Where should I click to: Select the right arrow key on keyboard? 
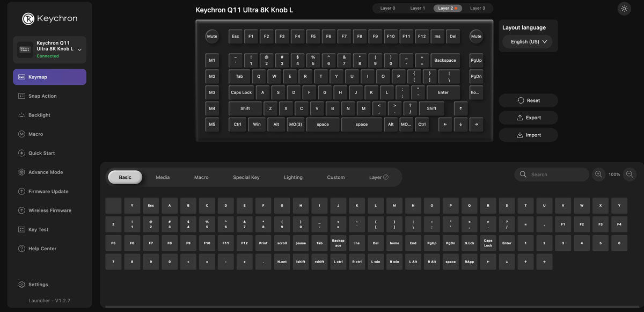[476, 125]
